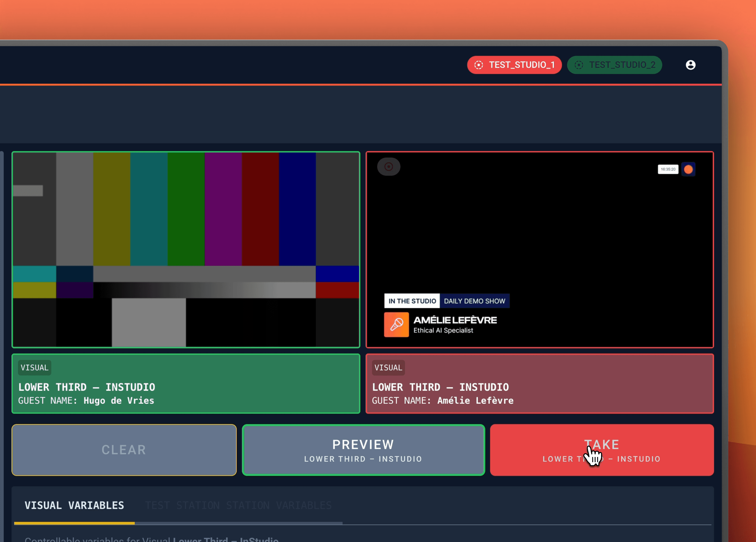Click the orange microphone icon
Image resolution: width=756 pixels, height=542 pixels.
(x=396, y=324)
